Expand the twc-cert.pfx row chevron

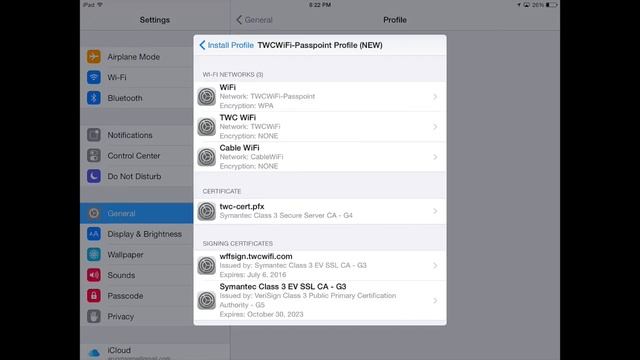(435, 211)
